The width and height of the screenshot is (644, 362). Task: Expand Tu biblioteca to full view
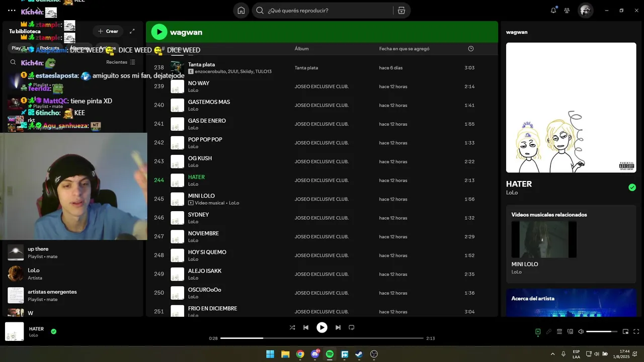[132, 31]
